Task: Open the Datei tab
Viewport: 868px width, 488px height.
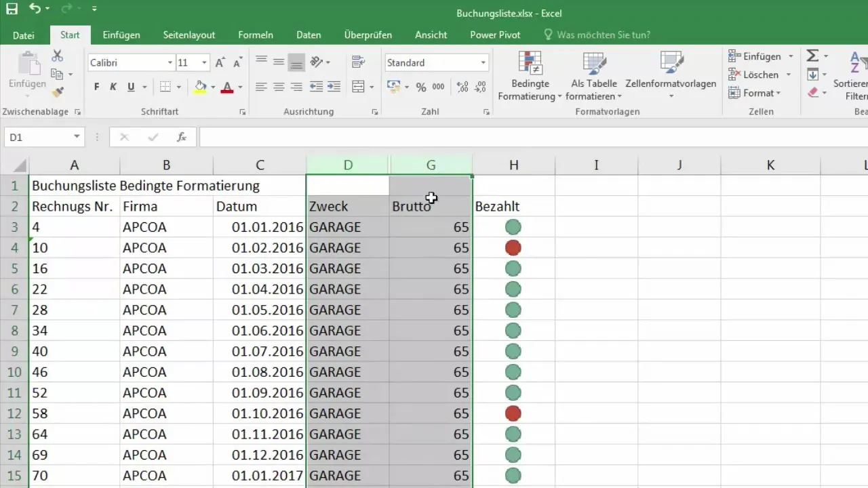Action: click(x=24, y=35)
